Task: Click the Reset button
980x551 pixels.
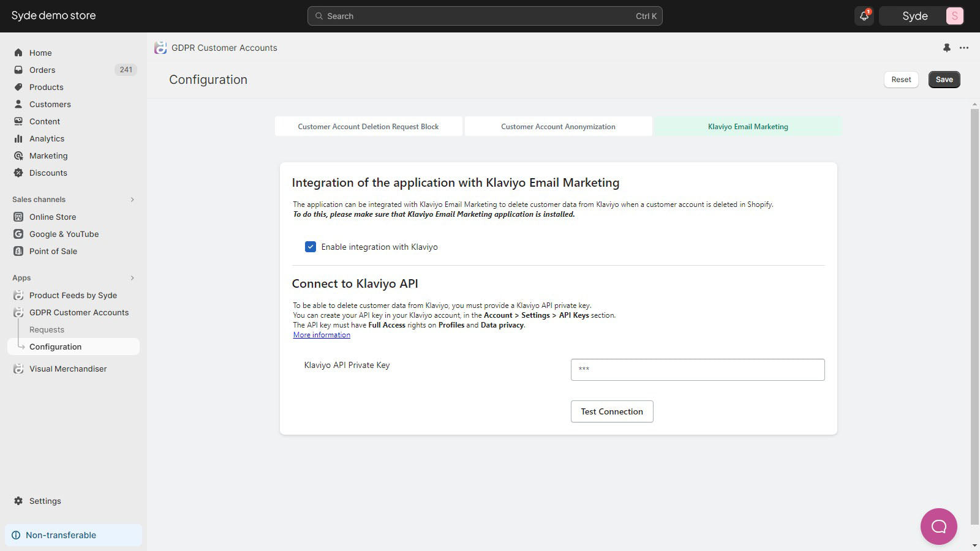Action: tap(901, 80)
